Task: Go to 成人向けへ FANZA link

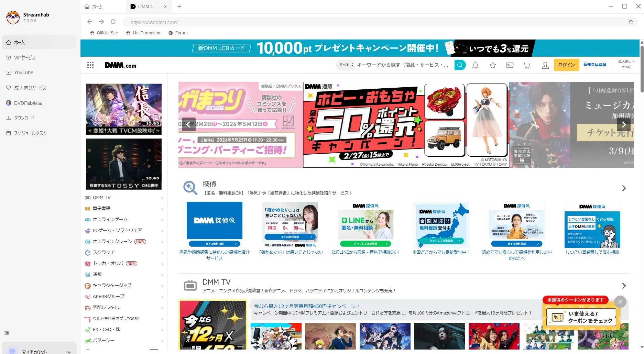Action: point(627,64)
